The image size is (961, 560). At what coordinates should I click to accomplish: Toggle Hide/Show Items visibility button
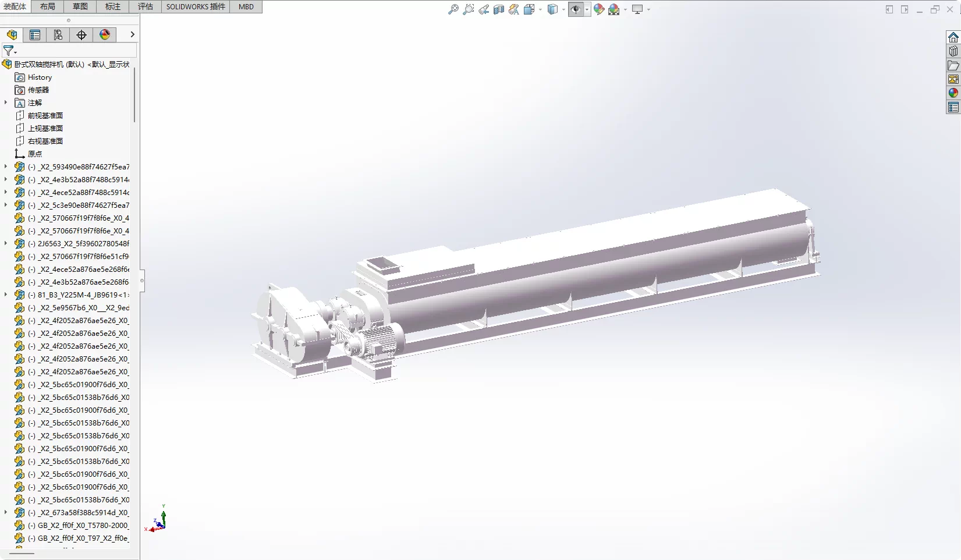pos(576,9)
